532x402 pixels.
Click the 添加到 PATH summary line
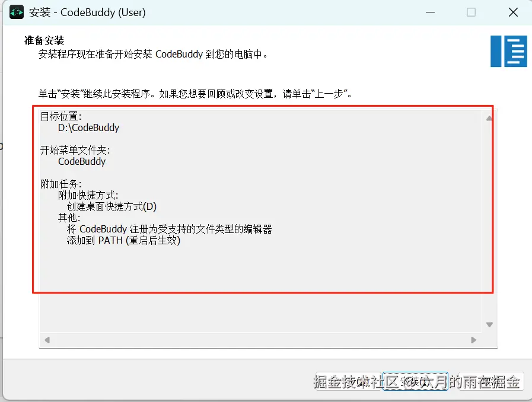pos(123,240)
